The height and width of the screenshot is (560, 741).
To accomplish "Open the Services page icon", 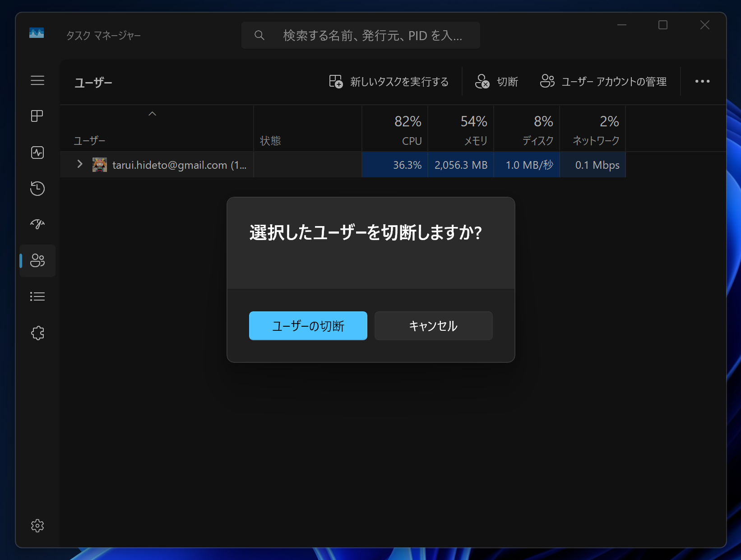I will pos(37,333).
